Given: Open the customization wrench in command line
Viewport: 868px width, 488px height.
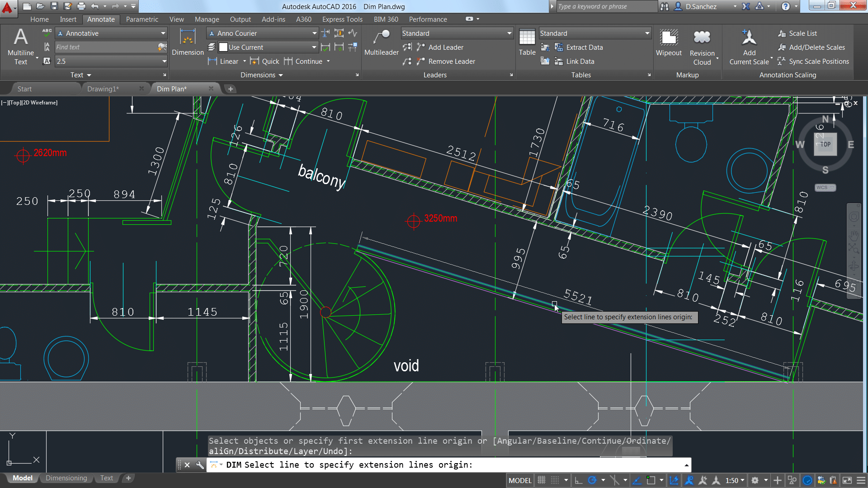Looking at the screenshot, I should pos(200,464).
